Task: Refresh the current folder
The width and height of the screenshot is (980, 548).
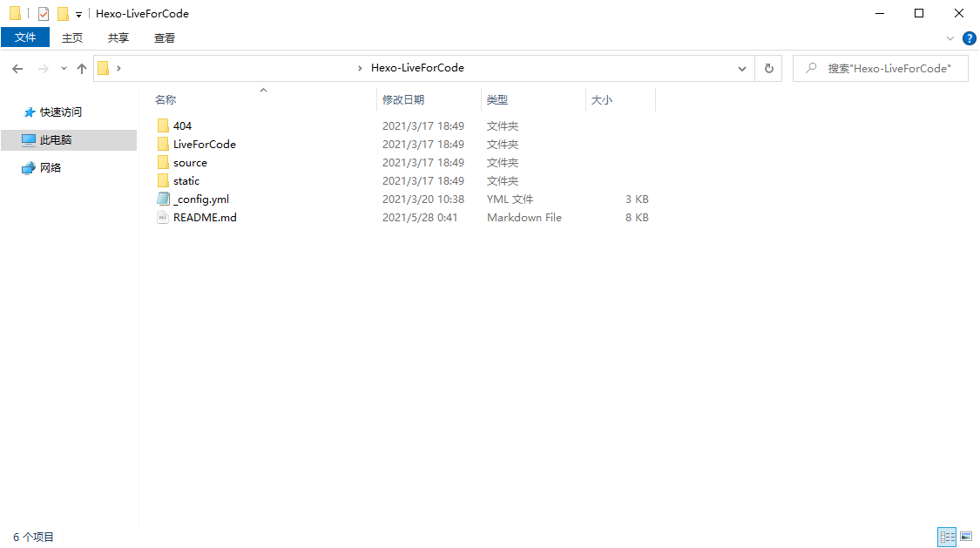Action: click(768, 69)
